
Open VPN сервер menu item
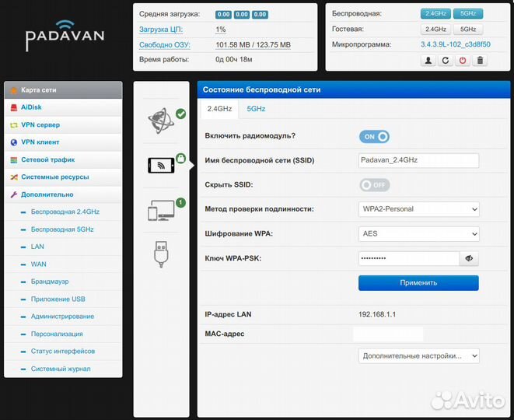point(63,125)
